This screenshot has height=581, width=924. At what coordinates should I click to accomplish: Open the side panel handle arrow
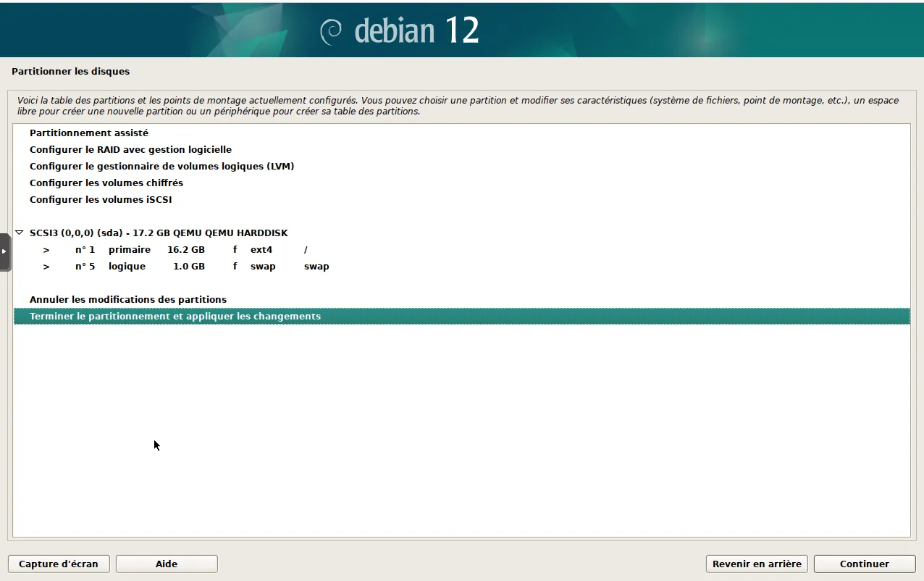tap(4, 251)
